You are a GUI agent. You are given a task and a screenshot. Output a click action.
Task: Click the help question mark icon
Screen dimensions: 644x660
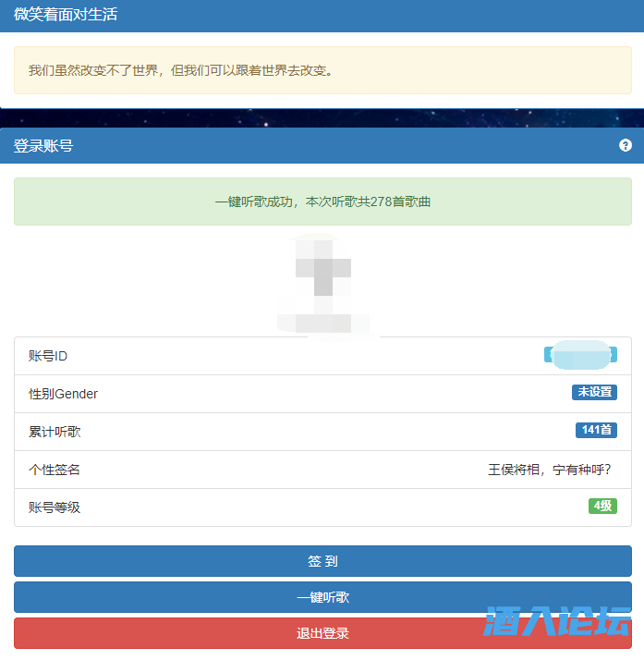[626, 145]
